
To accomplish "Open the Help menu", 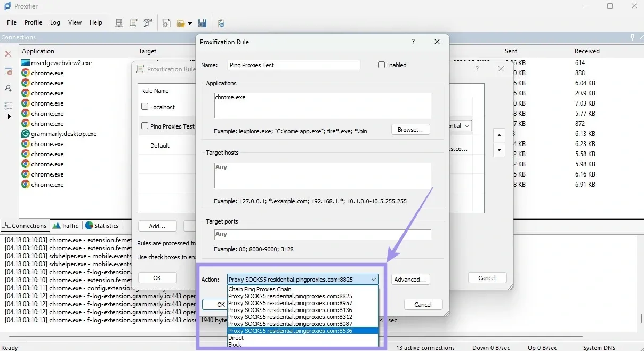I will (96, 23).
